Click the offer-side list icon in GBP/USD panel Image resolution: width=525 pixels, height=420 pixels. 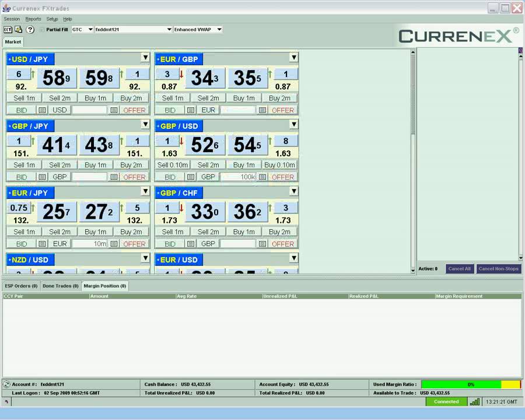(x=262, y=177)
